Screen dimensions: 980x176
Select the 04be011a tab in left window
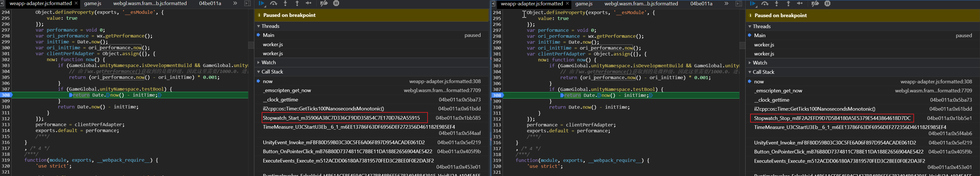pos(210,3)
